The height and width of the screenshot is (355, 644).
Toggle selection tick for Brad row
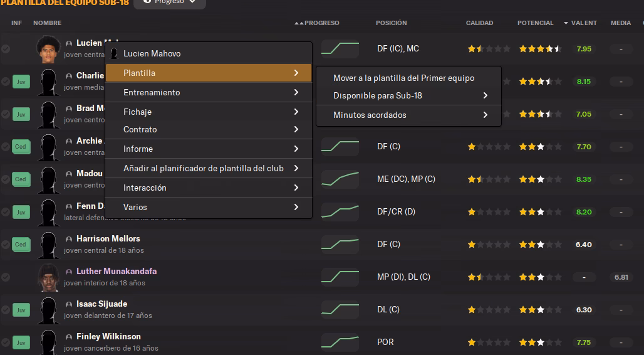pos(6,114)
